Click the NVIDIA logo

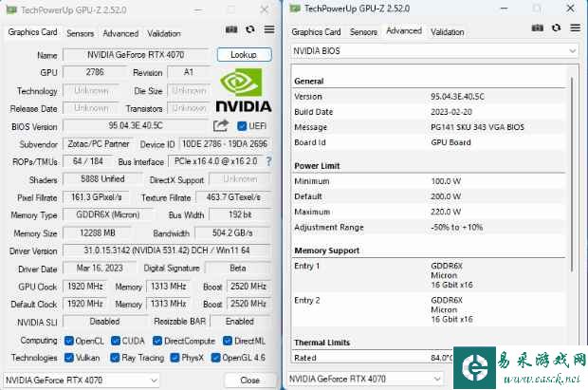click(244, 90)
